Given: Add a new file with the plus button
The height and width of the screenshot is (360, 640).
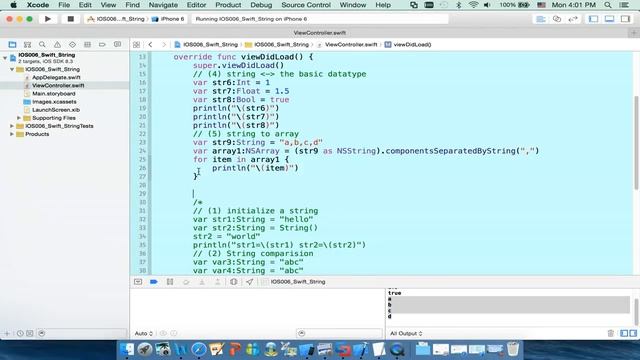Looking at the screenshot, I should pyautogui.click(x=7, y=333).
